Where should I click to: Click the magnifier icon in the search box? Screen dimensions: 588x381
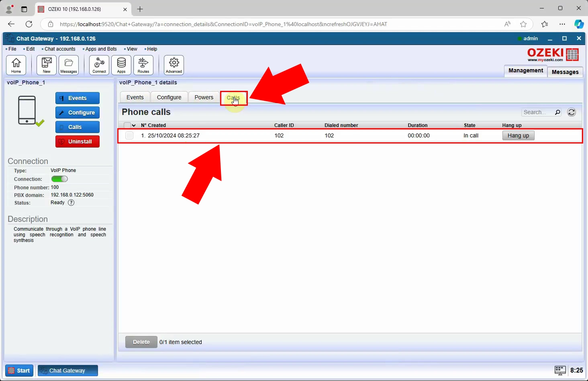(x=557, y=112)
